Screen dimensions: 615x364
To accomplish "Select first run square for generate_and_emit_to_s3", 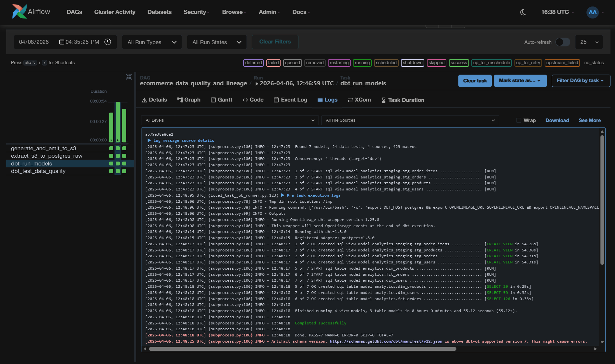I will pyautogui.click(x=111, y=148).
